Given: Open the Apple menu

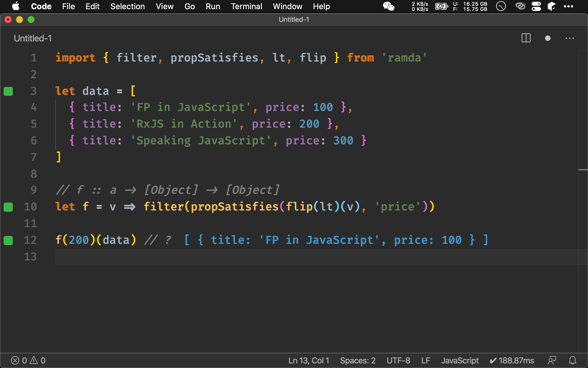Looking at the screenshot, I should point(16,6).
